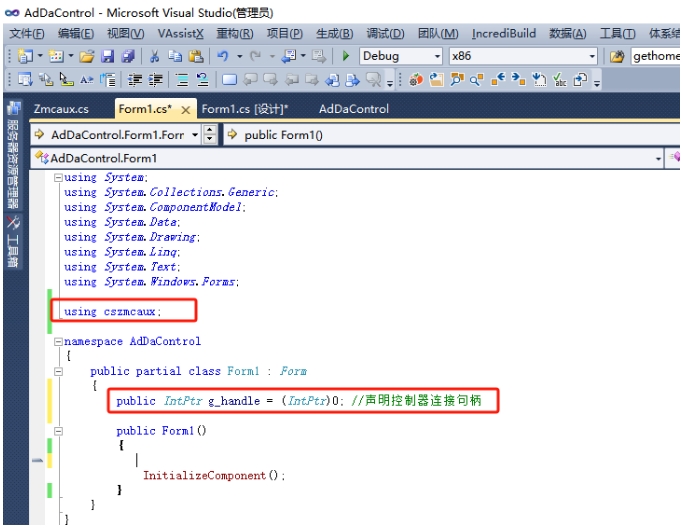Collapse the namespace AdDaControl block
Image resolution: width=682 pixels, height=529 pixels.
click(58, 342)
